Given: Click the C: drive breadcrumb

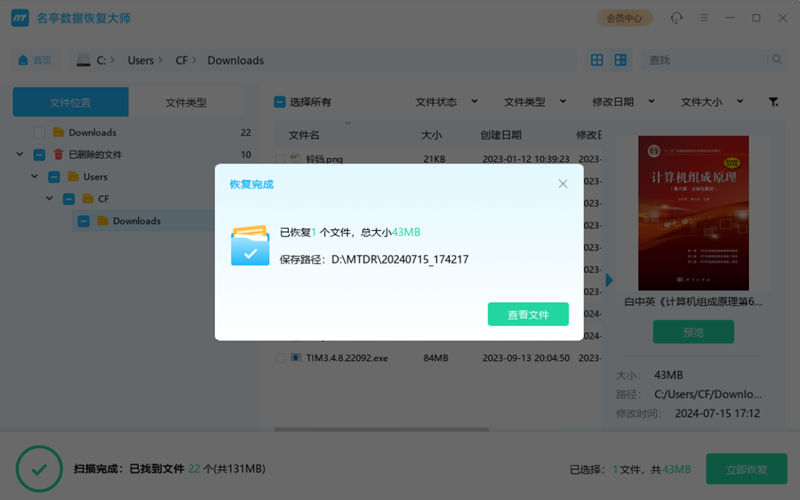Looking at the screenshot, I should tap(102, 60).
